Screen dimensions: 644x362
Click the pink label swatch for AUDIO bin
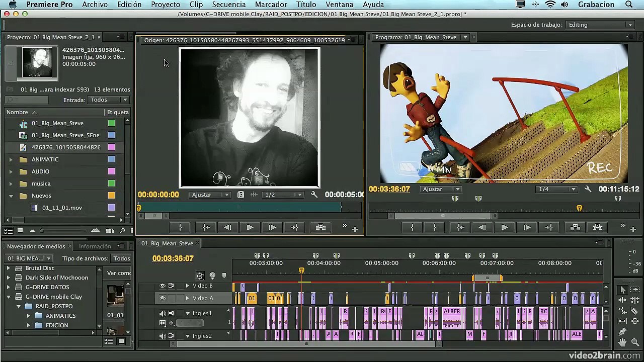111,171
